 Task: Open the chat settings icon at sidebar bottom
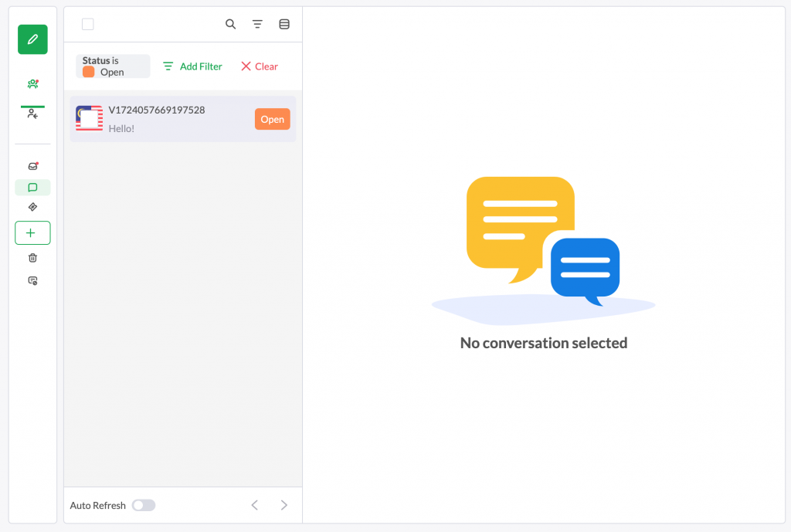32,280
